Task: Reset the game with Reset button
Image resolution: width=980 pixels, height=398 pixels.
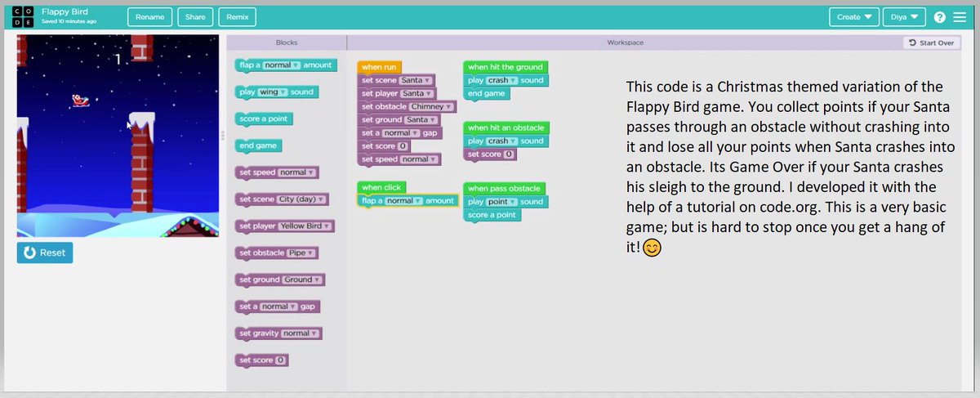Action: click(45, 253)
